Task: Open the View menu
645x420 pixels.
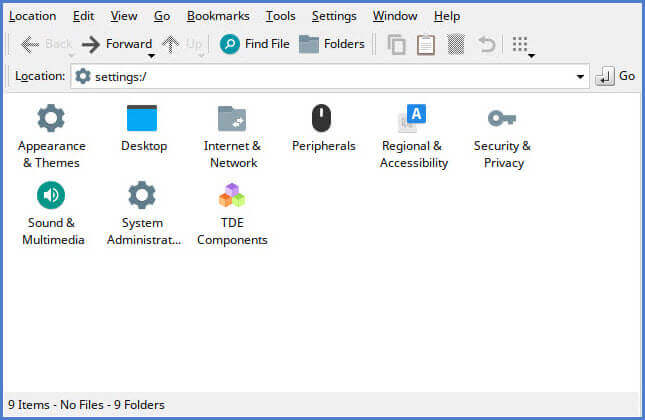Action: [x=123, y=16]
